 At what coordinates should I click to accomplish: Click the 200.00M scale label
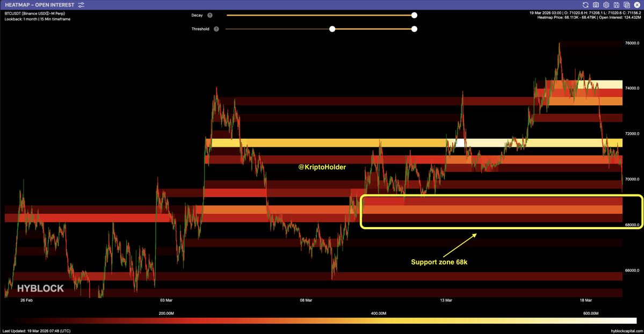click(x=167, y=314)
